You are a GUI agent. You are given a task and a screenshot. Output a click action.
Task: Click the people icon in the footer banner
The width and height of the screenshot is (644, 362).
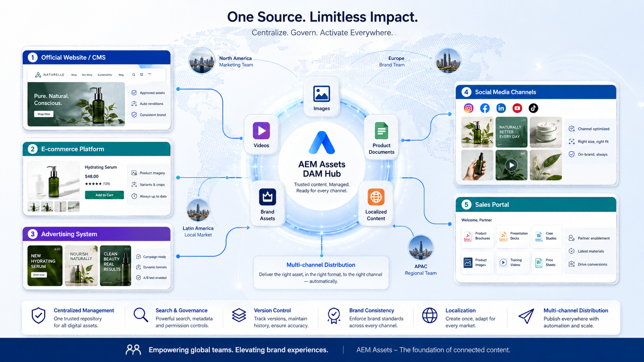coord(133,350)
